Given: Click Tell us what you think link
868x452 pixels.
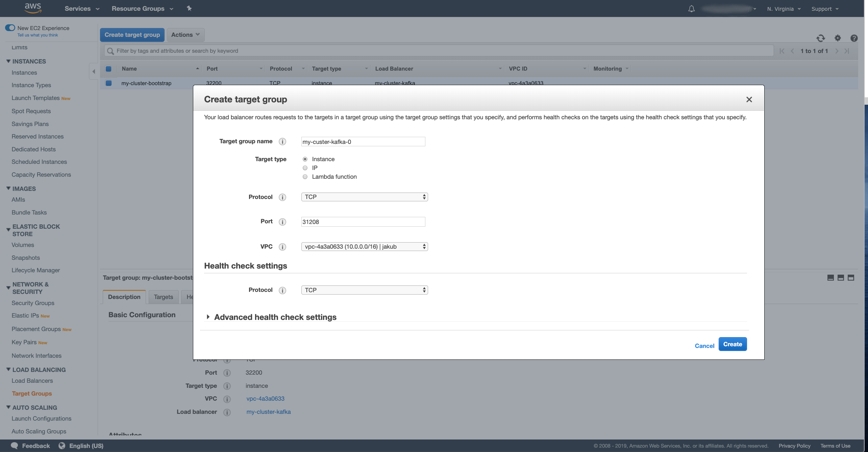Looking at the screenshot, I should pyautogui.click(x=38, y=35).
